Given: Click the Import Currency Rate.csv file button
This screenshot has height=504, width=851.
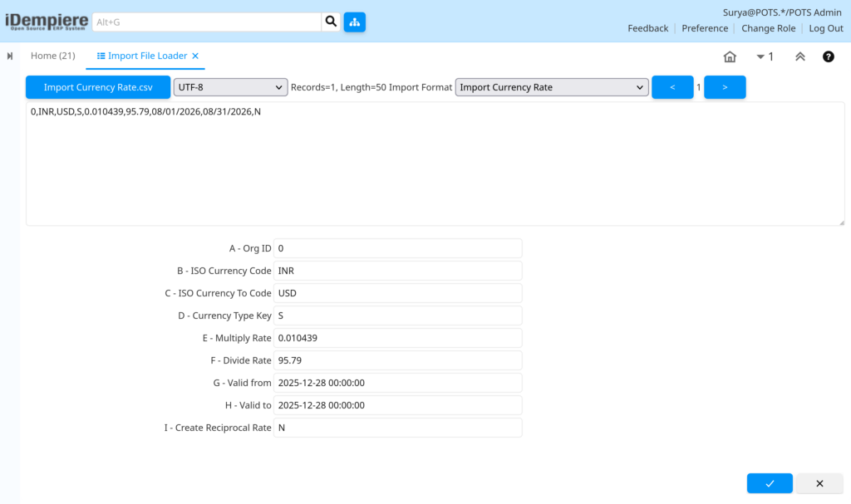Looking at the screenshot, I should tap(98, 87).
